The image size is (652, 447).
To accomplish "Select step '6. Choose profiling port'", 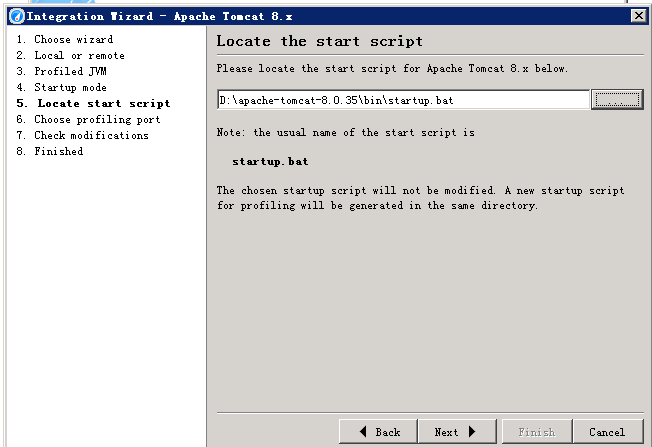I will point(89,119).
